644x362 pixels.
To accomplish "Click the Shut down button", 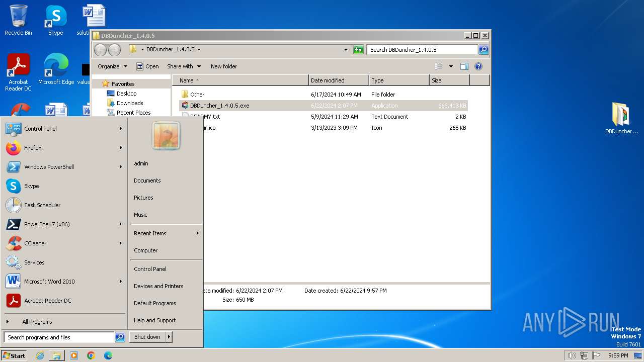I will [x=147, y=337].
